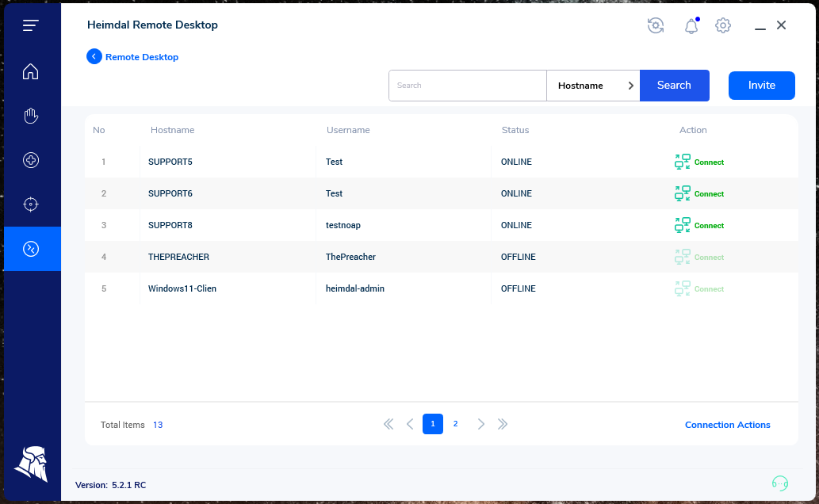The width and height of the screenshot is (819, 504).
Task: Click username heimdal-admin cell
Action: [354, 288]
